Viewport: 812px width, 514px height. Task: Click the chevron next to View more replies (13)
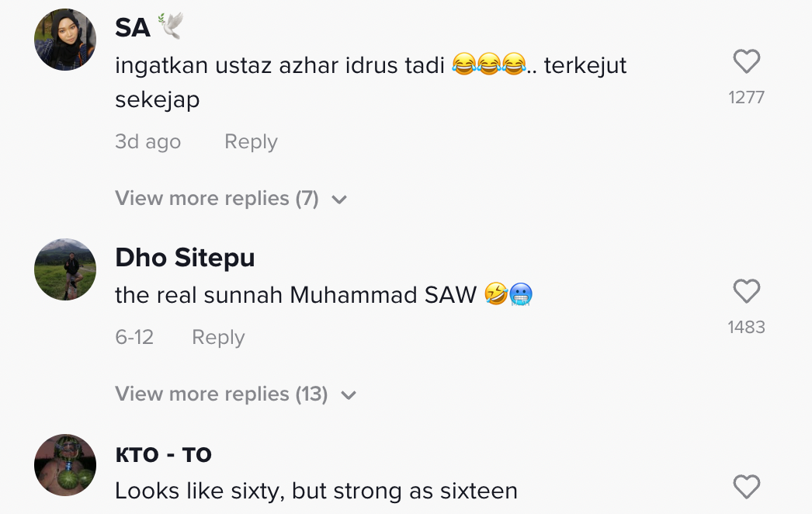tap(349, 396)
